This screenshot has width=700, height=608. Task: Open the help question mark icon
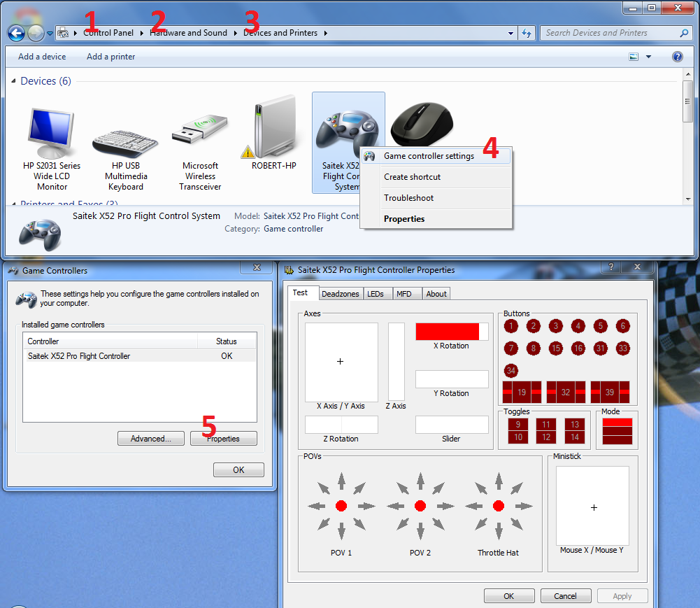(677, 57)
